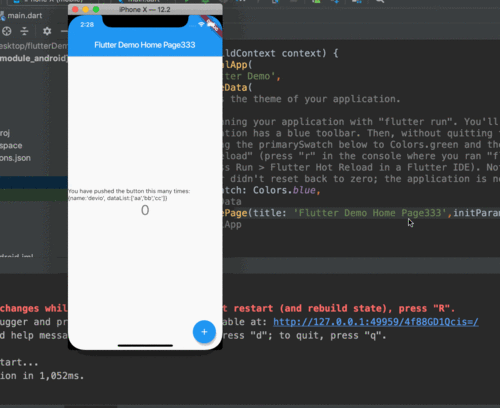Click the collapse all icon in project panel
Image resolution: width=500 pixels, height=408 pixels.
coord(24,31)
